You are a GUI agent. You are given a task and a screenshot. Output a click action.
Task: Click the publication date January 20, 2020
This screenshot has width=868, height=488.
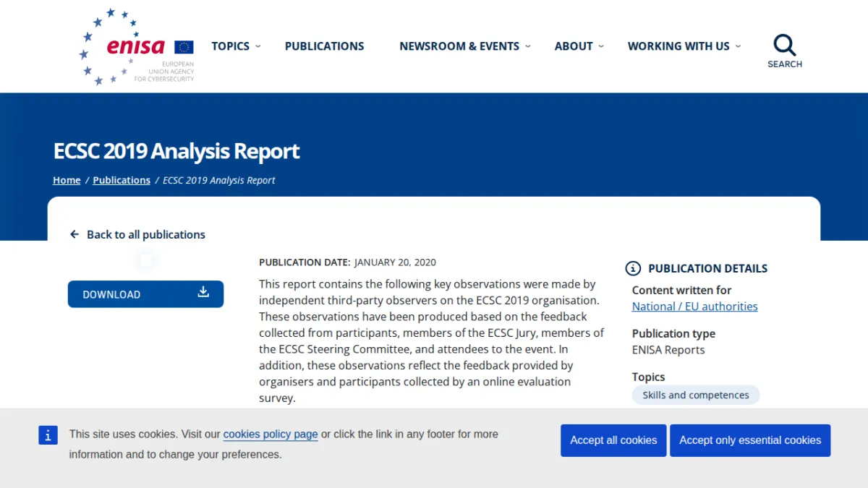click(395, 262)
